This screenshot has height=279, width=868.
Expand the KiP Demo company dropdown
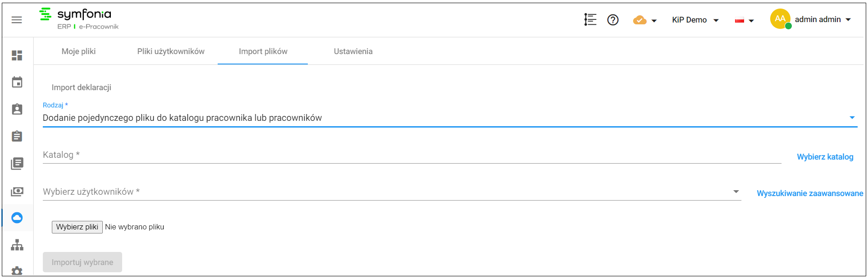(x=695, y=20)
